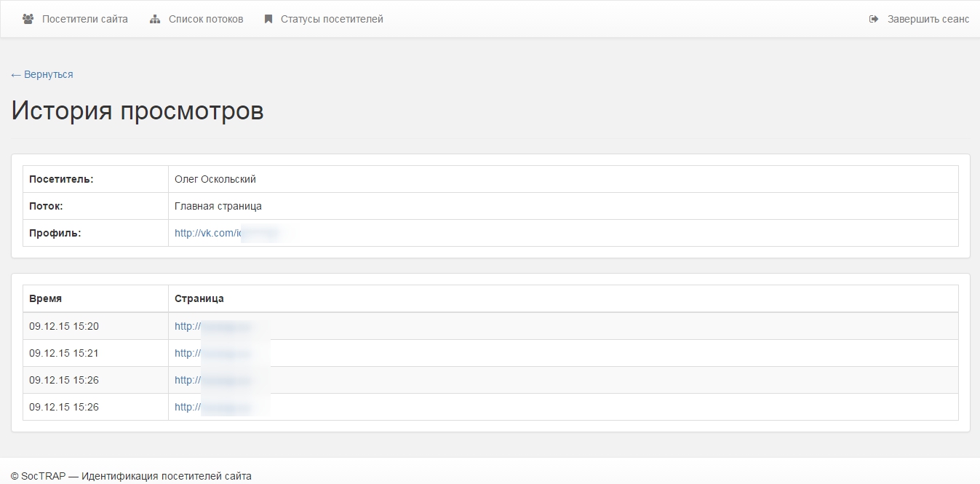Go to Список потоков menu item
The image size is (980, 484).
click(x=206, y=19)
